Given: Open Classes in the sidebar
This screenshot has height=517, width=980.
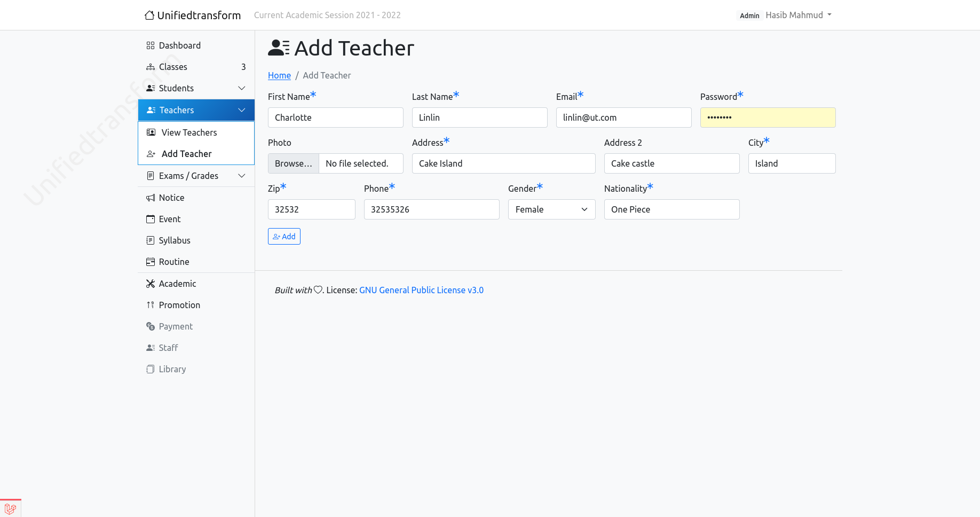Looking at the screenshot, I should (x=196, y=67).
